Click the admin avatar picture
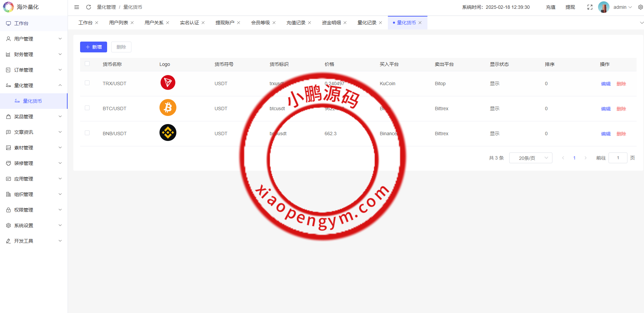Viewport: 644px width, 313px height. pyautogui.click(x=603, y=7)
